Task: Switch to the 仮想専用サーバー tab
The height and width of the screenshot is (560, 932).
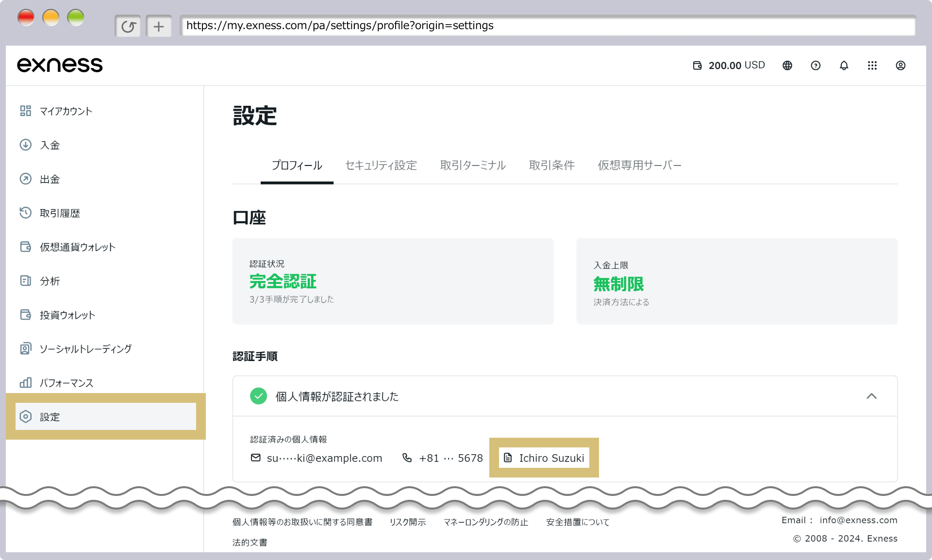Action: click(x=640, y=165)
